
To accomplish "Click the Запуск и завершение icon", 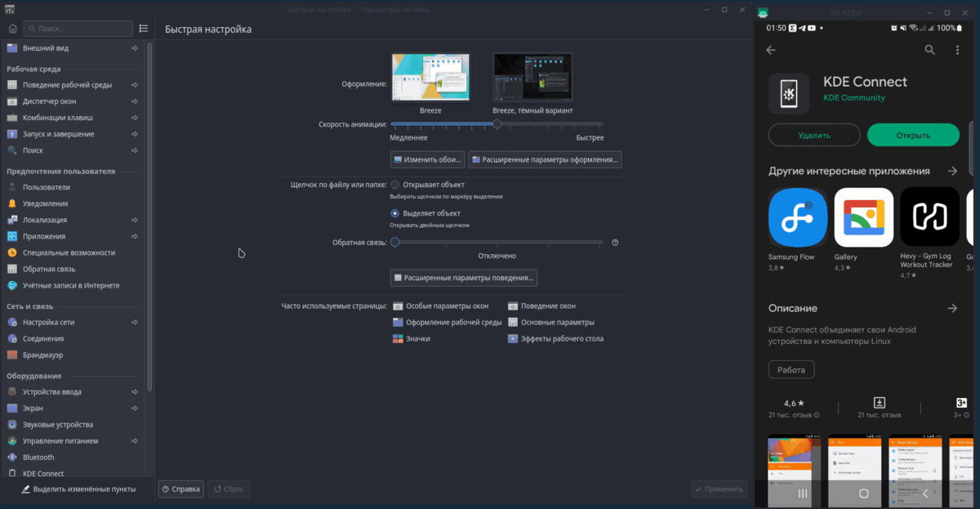I will point(12,134).
